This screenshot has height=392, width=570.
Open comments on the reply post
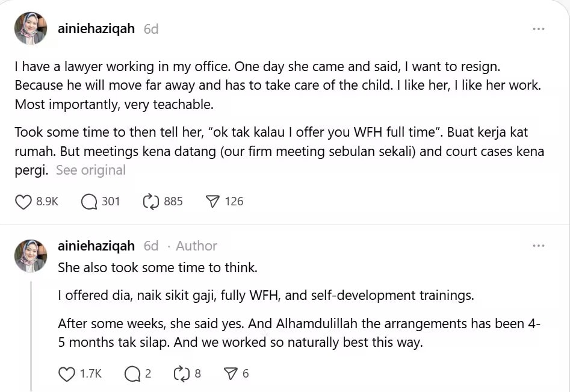pos(132,374)
